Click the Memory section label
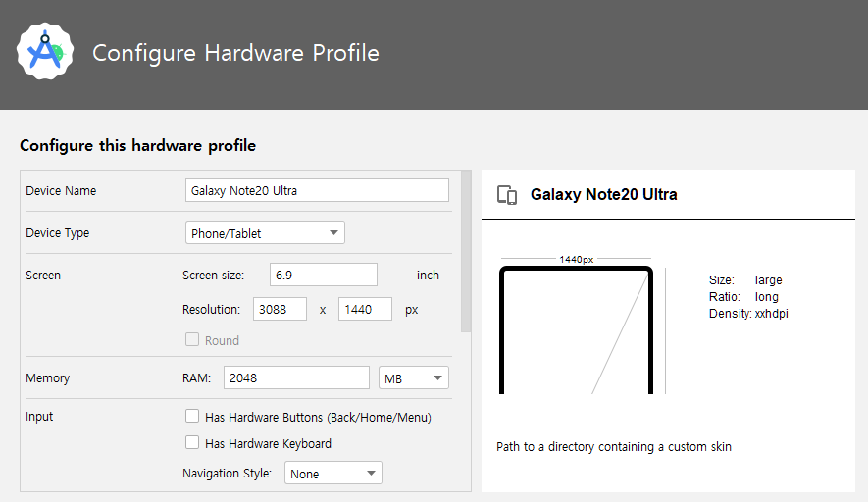The height and width of the screenshot is (502, 868). (x=48, y=378)
